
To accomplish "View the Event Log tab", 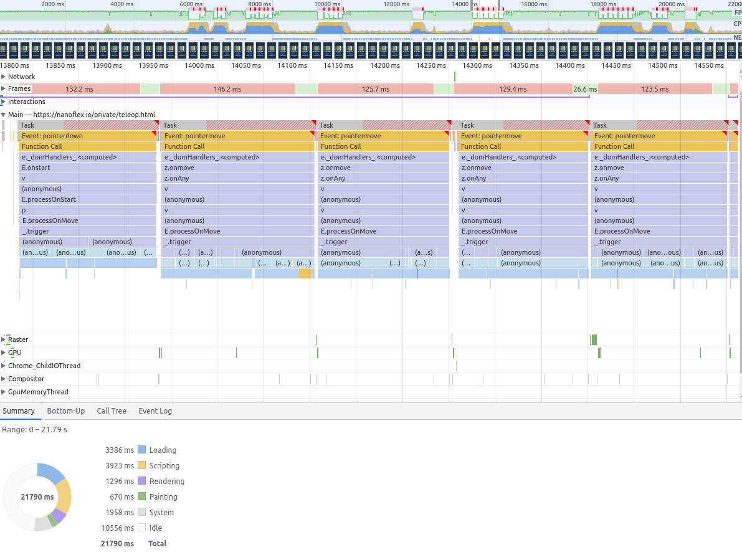I will (x=155, y=411).
